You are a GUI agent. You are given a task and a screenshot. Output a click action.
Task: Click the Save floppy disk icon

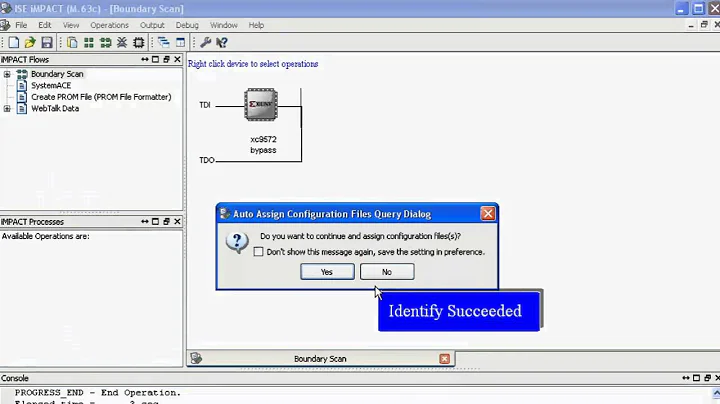click(46, 43)
